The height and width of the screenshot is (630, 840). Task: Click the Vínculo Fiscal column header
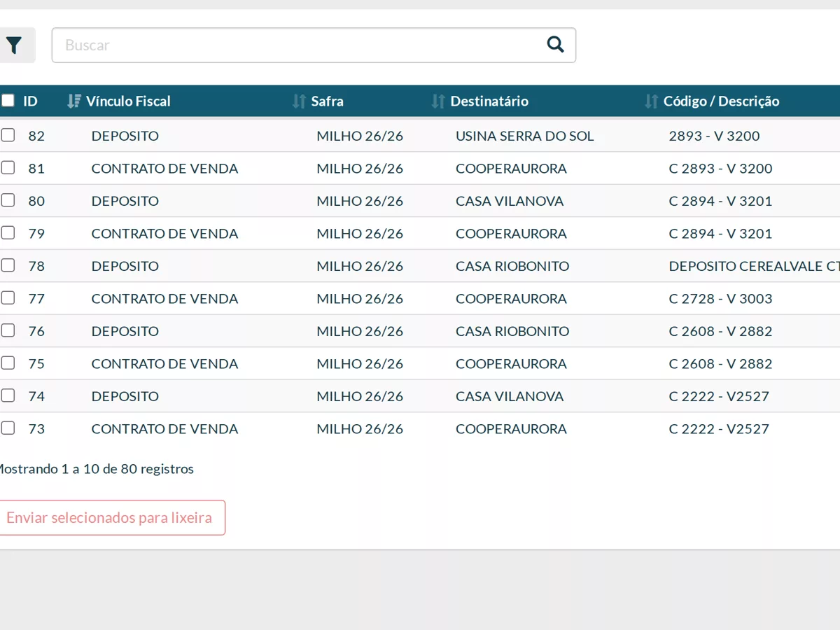(128, 101)
